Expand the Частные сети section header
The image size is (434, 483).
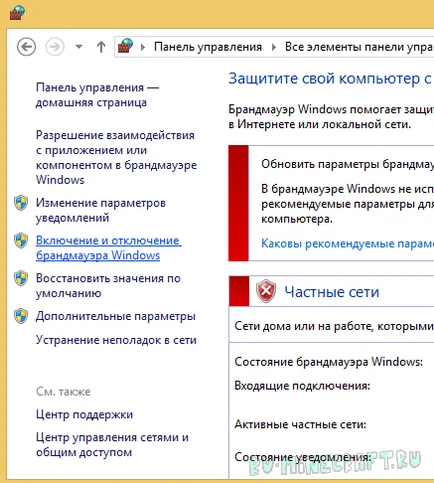pyautogui.click(x=331, y=291)
